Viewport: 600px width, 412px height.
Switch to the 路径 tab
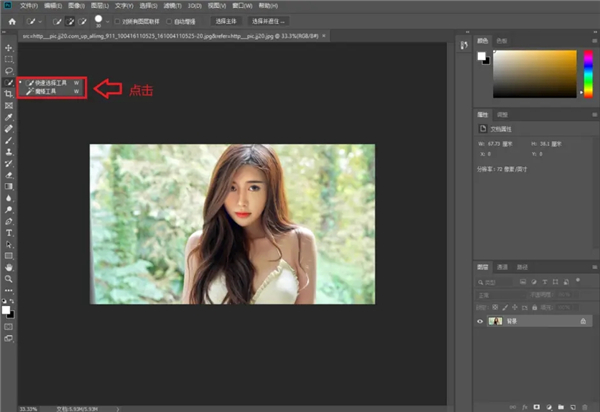pyautogui.click(x=522, y=267)
